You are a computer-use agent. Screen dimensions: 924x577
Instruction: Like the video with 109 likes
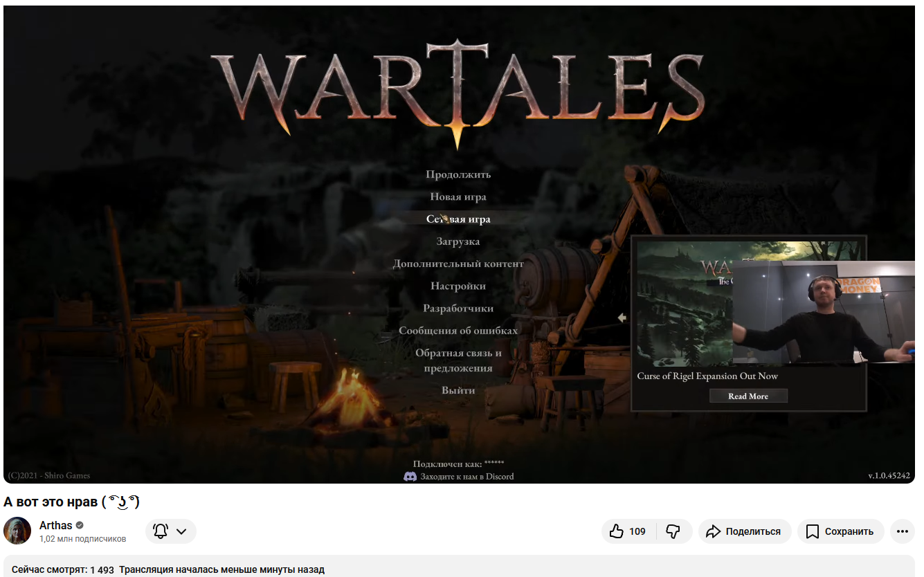(628, 531)
